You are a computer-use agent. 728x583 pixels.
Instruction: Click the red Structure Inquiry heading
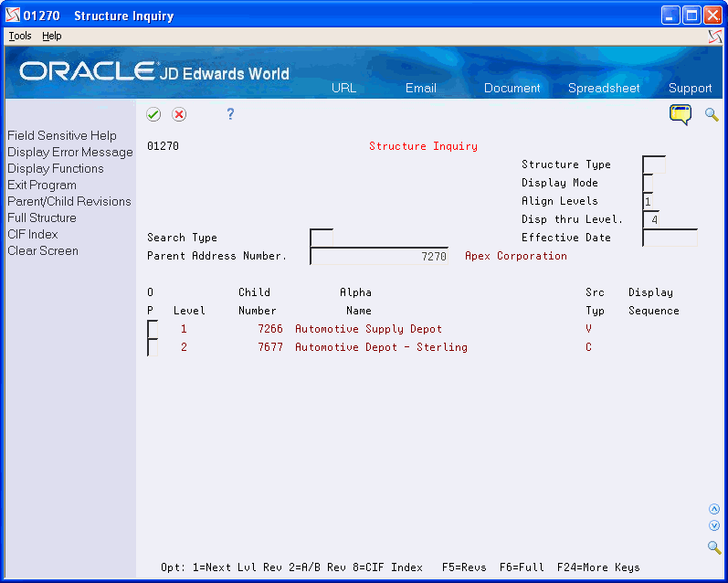(x=423, y=146)
